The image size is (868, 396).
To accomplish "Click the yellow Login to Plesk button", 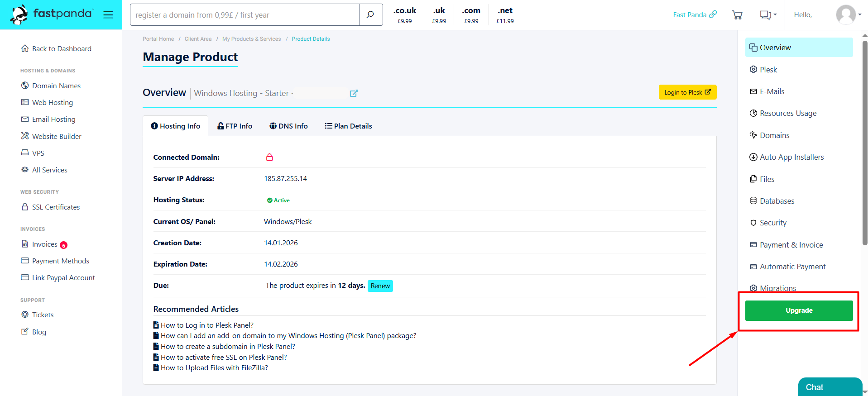I will coord(687,92).
